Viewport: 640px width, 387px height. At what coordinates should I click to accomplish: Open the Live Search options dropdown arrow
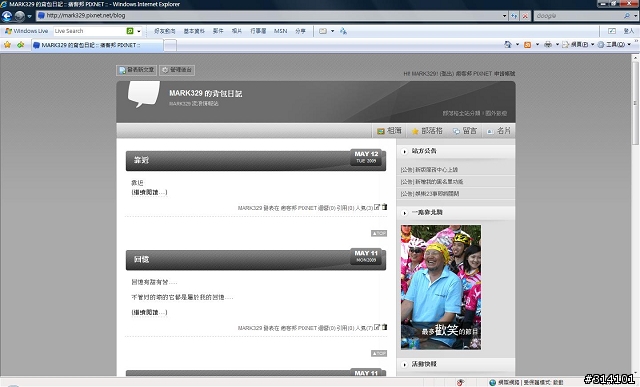(x=139, y=31)
